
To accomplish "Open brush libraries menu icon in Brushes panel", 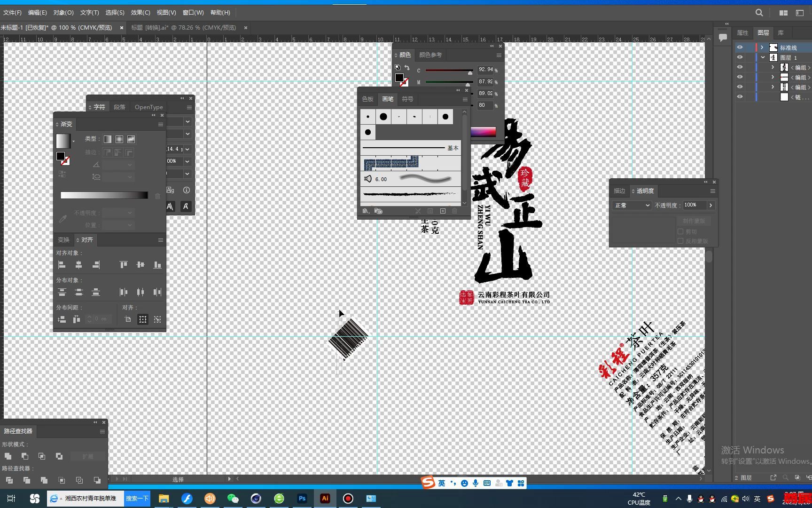I will tap(366, 211).
